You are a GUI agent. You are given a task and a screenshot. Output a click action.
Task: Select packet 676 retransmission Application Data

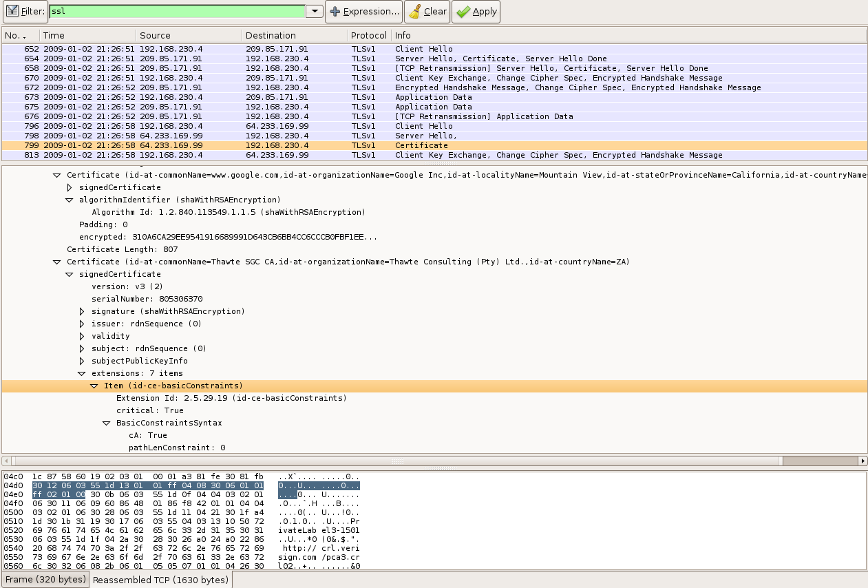(x=434, y=116)
